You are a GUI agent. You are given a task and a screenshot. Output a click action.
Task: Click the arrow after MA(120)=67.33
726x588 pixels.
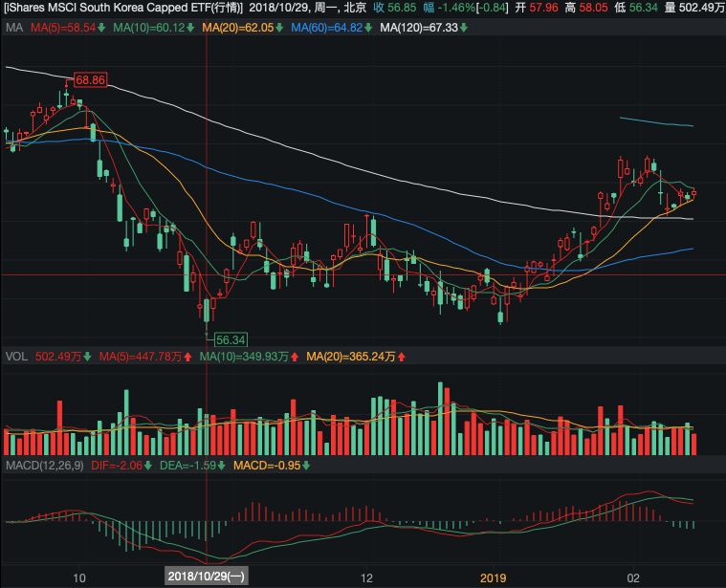tap(464, 28)
